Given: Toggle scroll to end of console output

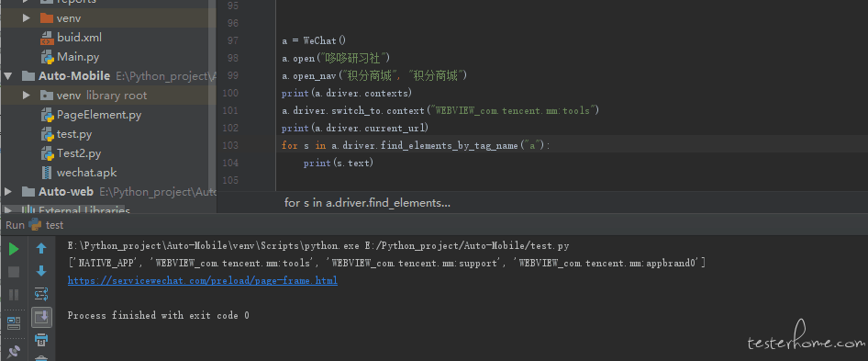Looking at the screenshot, I should (x=41, y=317).
